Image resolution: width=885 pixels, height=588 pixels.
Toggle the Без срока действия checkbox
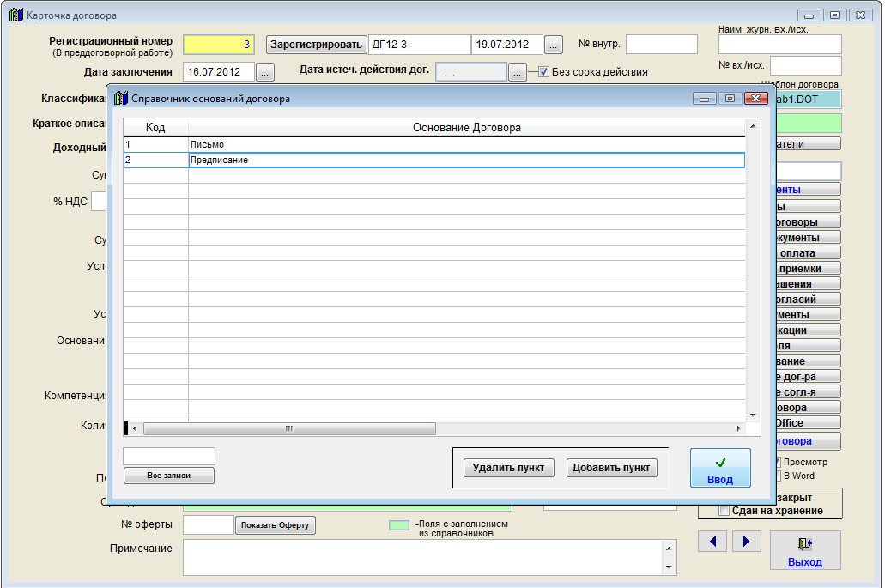[x=543, y=72]
